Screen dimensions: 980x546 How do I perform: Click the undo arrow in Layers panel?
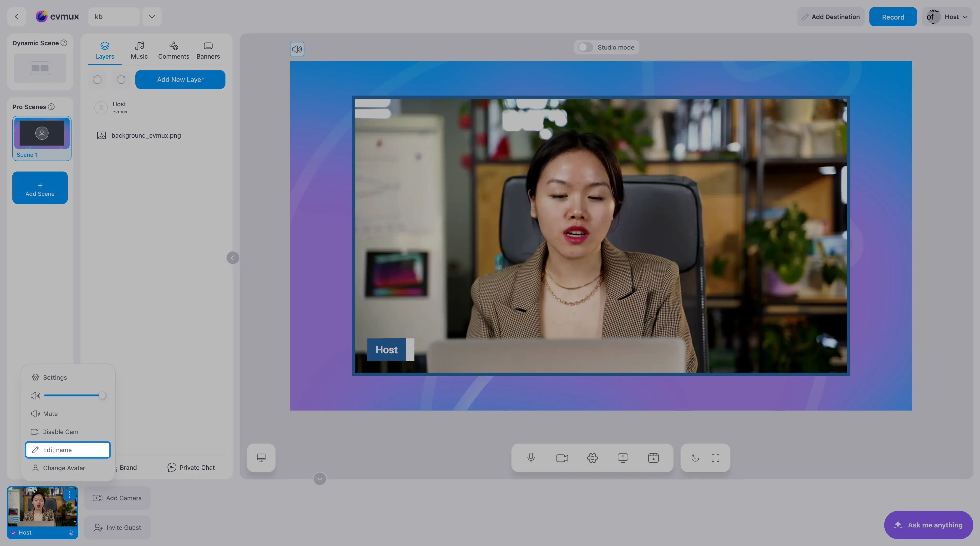point(97,80)
